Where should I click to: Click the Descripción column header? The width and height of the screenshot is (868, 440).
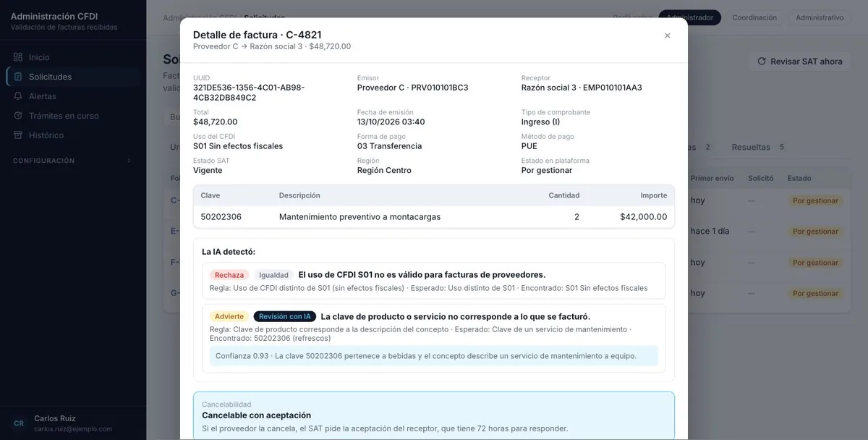(x=299, y=195)
